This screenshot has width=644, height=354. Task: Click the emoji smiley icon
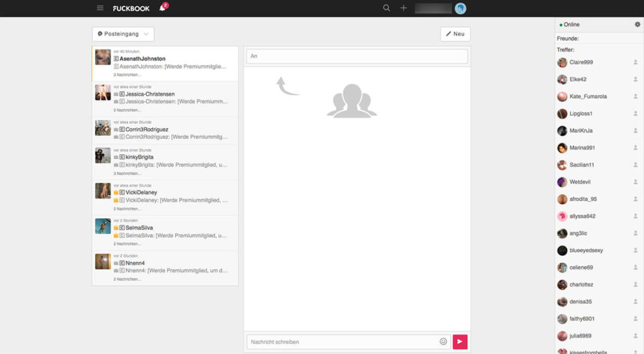(x=443, y=341)
